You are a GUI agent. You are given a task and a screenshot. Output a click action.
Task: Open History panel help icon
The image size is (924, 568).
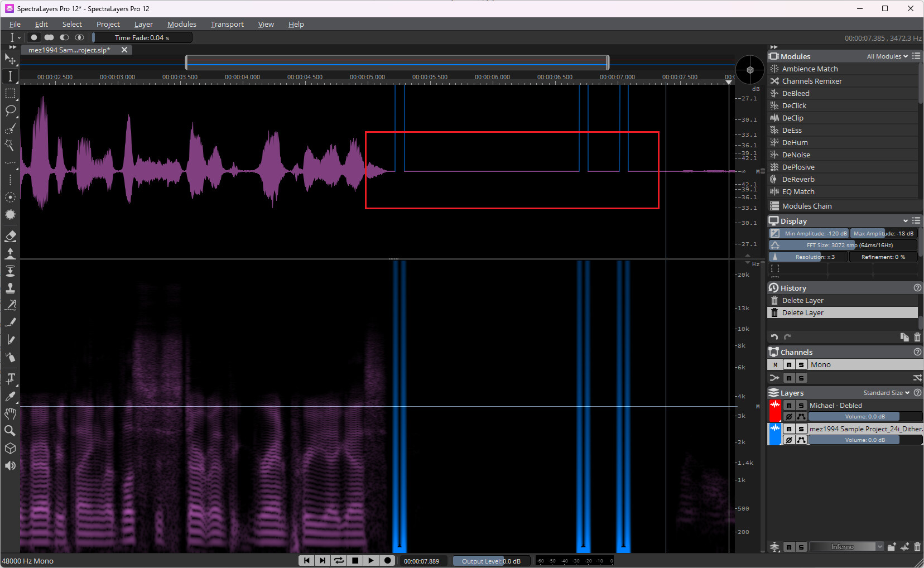coord(917,288)
